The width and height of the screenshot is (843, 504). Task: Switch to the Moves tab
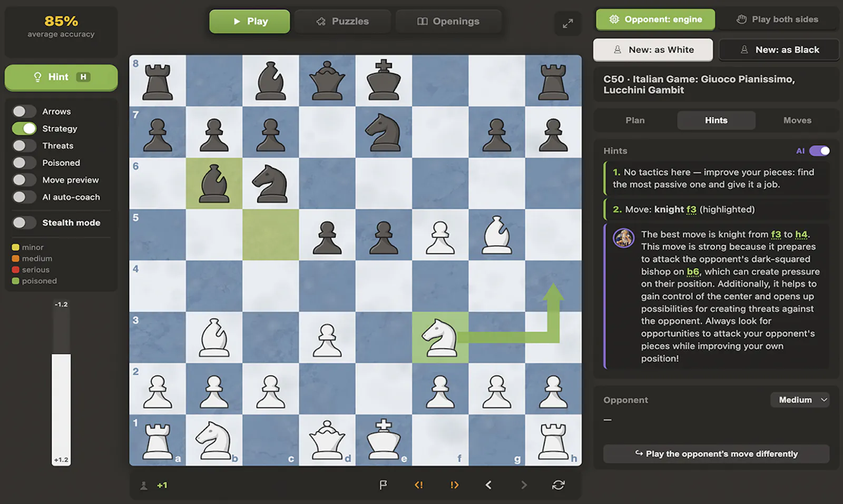(797, 120)
